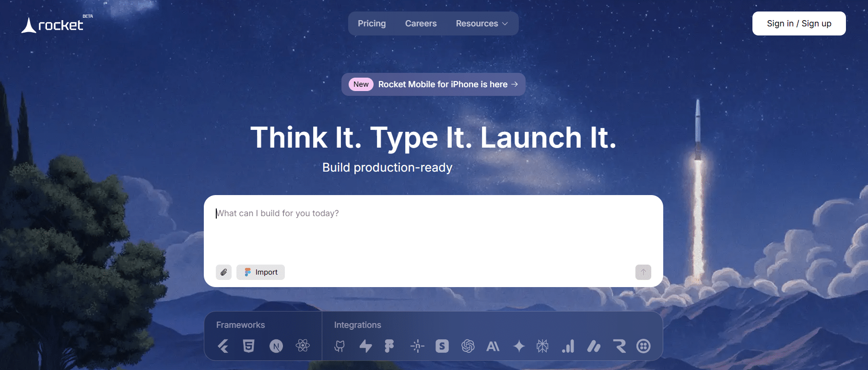Pick the React framework icon
Viewport: 868px width, 370px height.
pyautogui.click(x=303, y=346)
